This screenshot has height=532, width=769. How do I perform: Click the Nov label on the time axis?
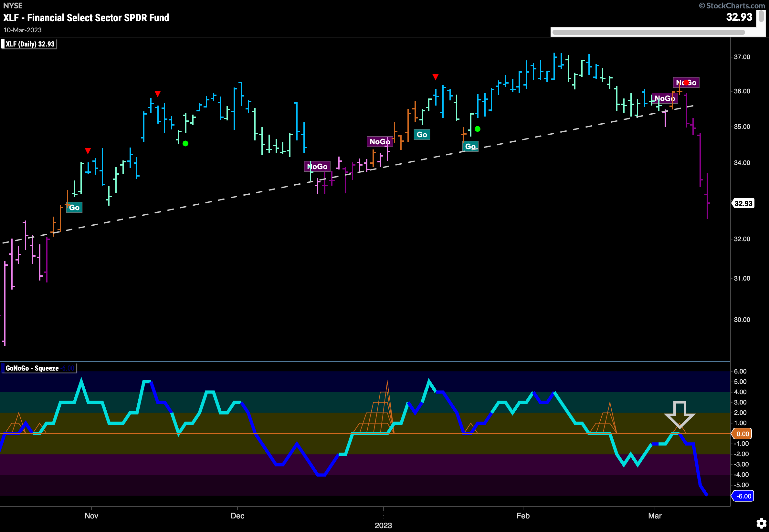[91, 516]
